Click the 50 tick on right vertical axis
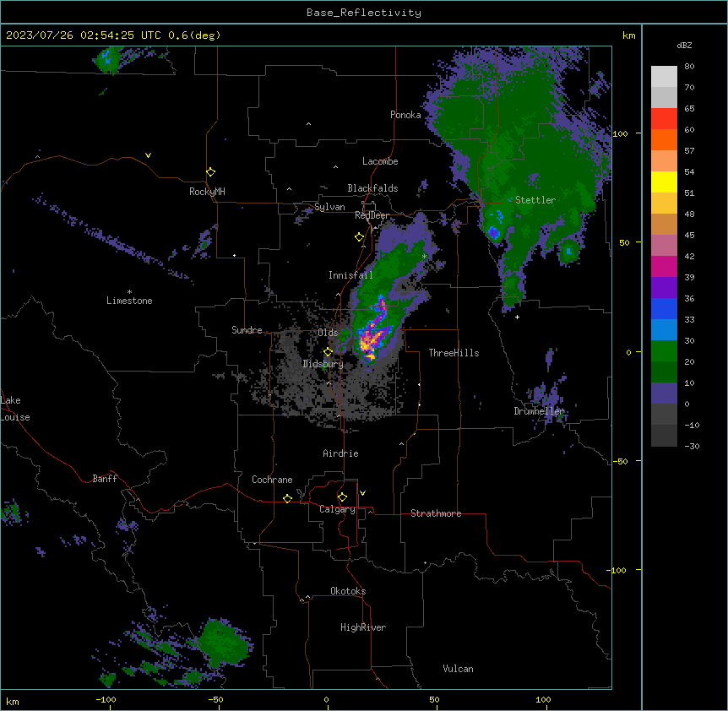The width and height of the screenshot is (728, 711). (623, 242)
